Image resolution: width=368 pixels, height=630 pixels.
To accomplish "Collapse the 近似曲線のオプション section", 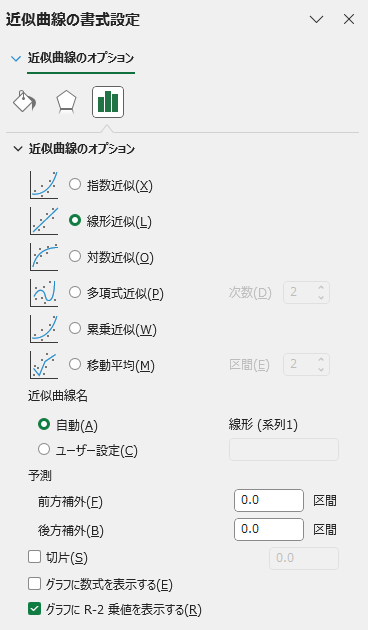I will pos(18,149).
